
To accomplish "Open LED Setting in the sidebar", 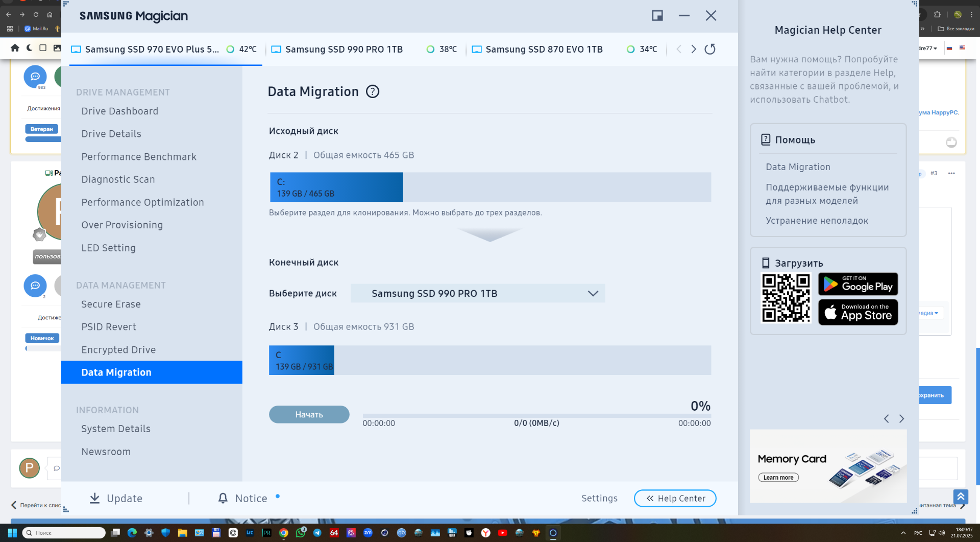I will [x=108, y=248].
